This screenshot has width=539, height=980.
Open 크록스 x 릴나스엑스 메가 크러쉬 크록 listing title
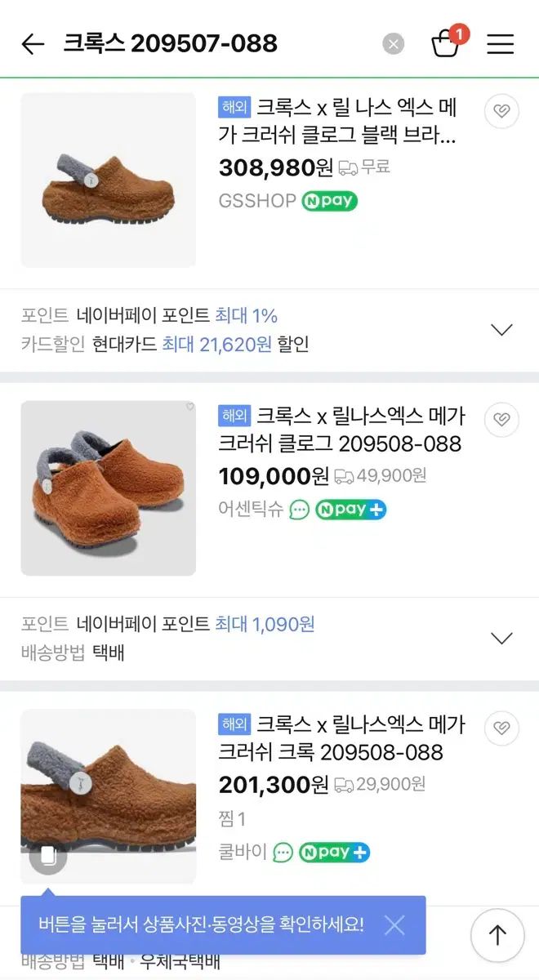(341, 737)
